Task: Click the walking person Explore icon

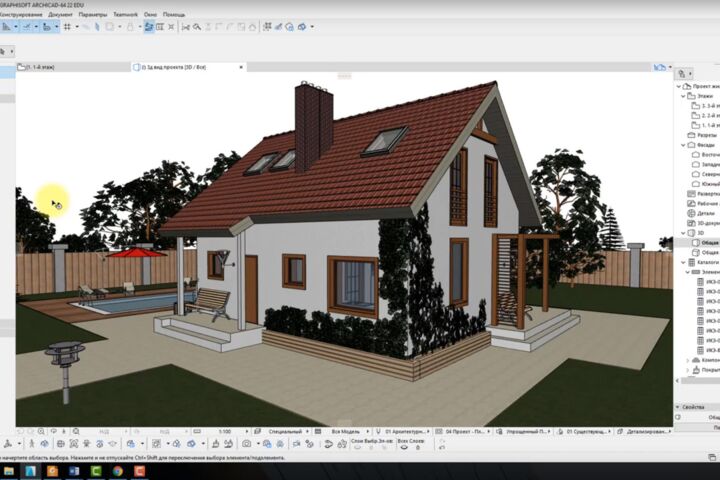Action: tap(32, 444)
